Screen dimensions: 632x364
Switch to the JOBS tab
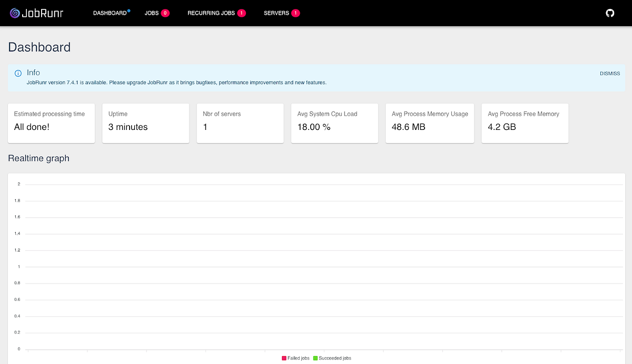pos(152,13)
